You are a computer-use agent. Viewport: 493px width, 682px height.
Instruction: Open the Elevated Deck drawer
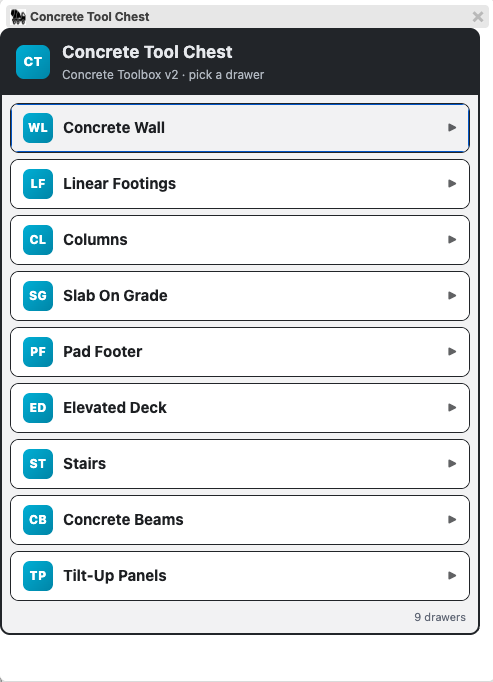(x=240, y=408)
